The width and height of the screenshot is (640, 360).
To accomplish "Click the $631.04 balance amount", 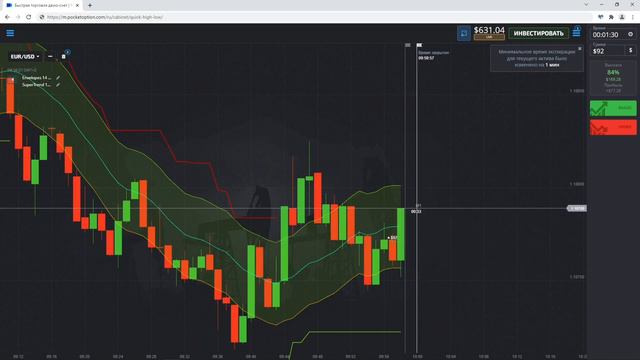I will (489, 30).
